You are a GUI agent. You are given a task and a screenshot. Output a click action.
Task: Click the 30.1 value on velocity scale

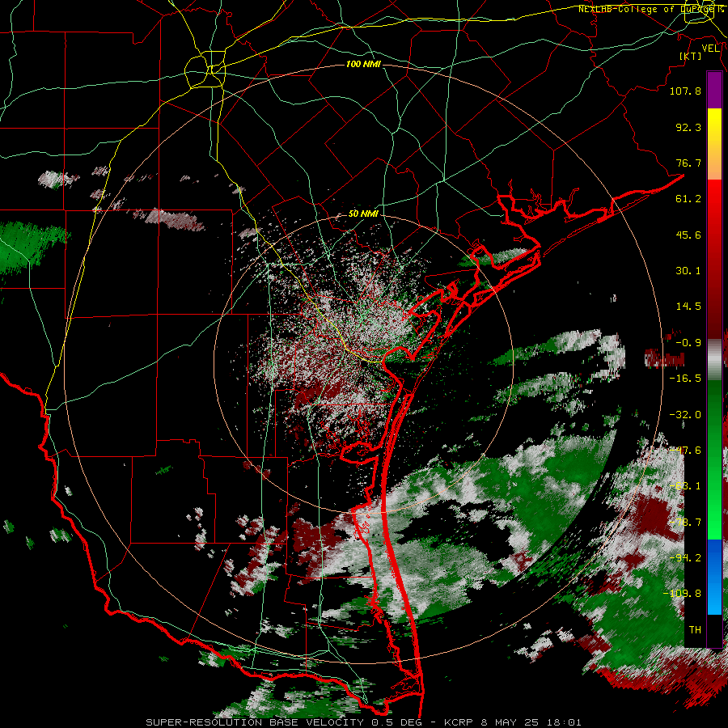(688, 271)
